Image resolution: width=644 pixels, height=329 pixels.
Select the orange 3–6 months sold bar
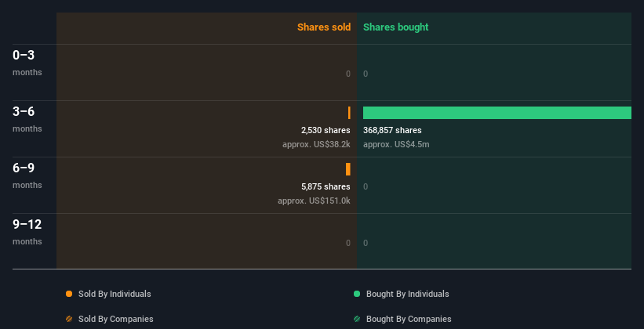point(349,113)
